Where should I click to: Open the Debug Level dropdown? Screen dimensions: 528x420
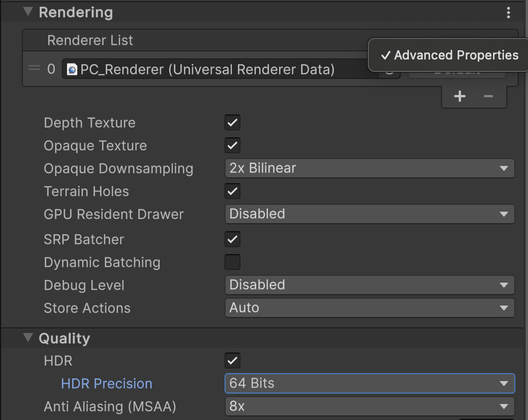(369, 285)
